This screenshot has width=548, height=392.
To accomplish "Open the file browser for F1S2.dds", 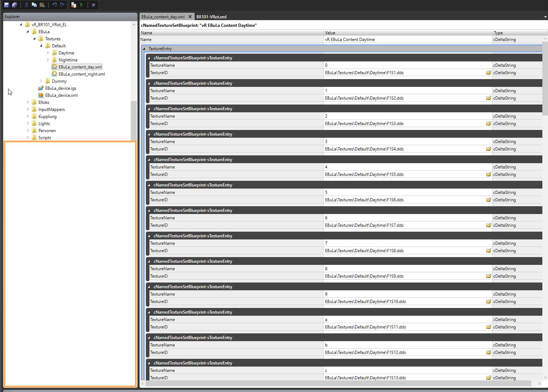I will [488, 98].
